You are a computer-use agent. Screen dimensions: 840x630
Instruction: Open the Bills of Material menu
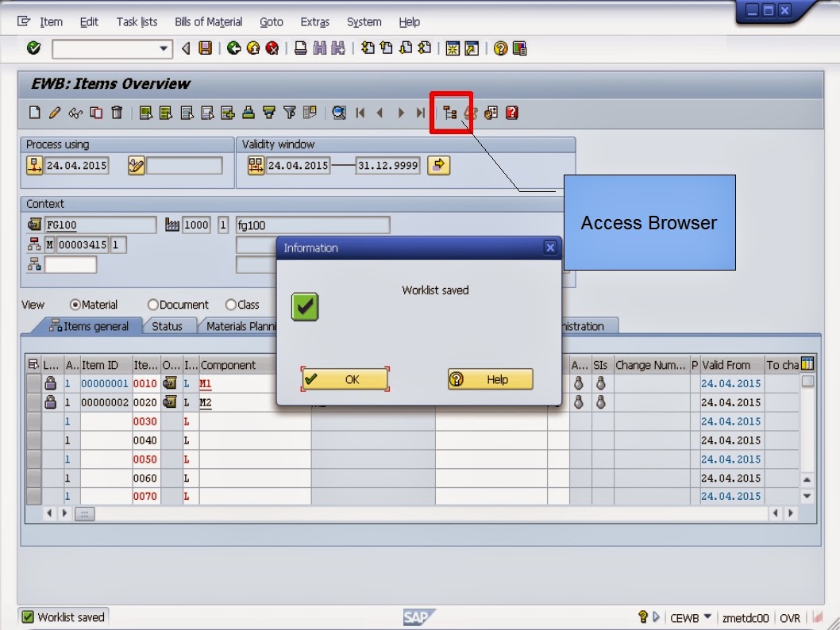click(208, 21)
